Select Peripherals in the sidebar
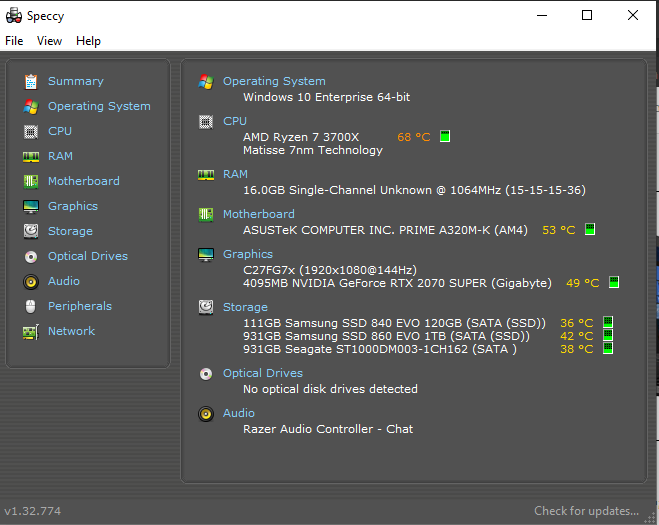 [80, 306]
